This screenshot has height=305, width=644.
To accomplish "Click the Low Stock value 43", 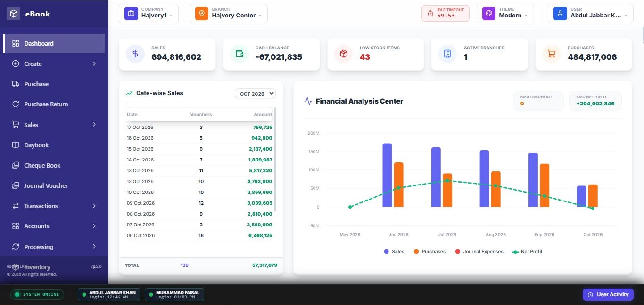I will [365, 57].
